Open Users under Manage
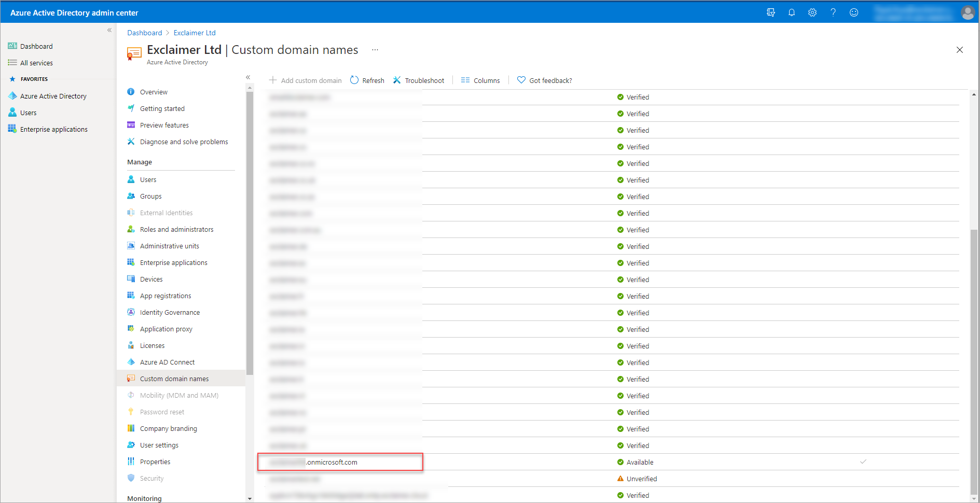980x503 pixels. [148, 179]
